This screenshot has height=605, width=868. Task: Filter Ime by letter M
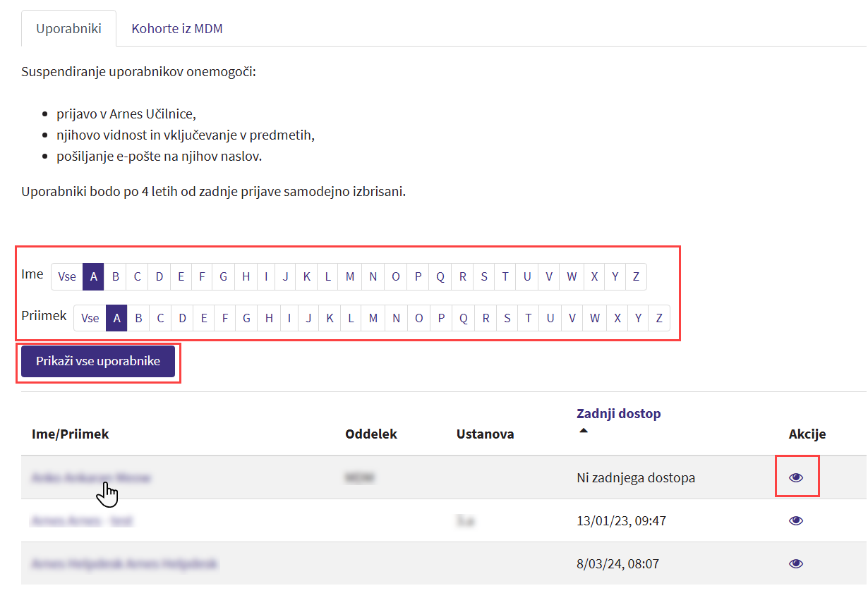pos(349,276)
